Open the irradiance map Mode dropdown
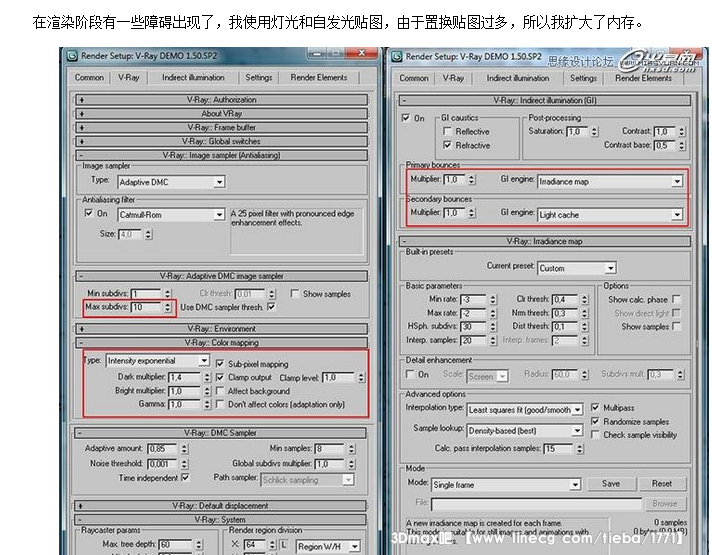 tap(506, 485)
